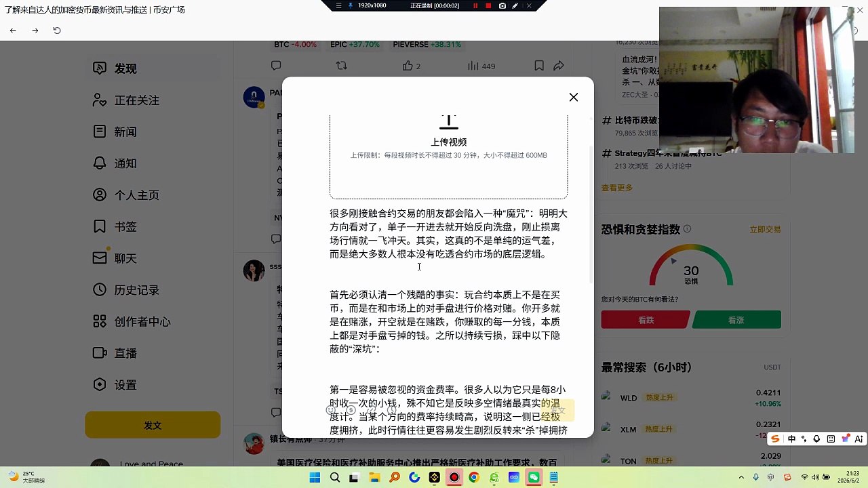Click the 个人主页 profile icon

(x=100, y=195)
